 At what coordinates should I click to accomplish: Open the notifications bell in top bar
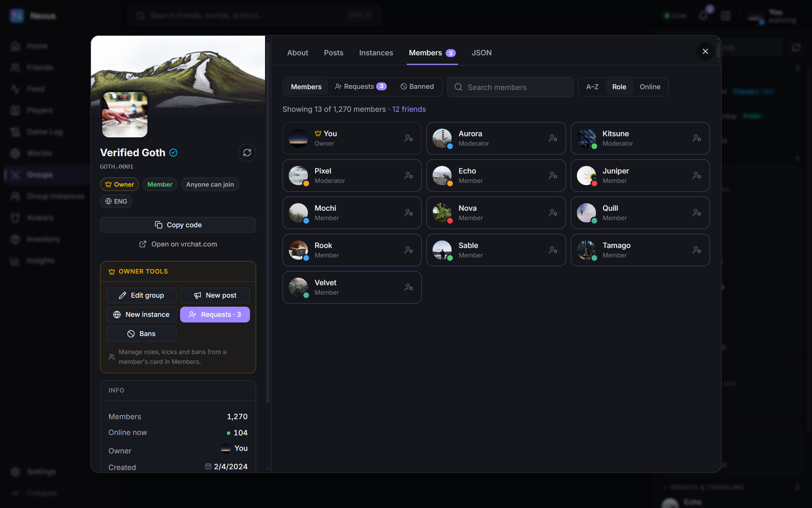click(703, 16)
